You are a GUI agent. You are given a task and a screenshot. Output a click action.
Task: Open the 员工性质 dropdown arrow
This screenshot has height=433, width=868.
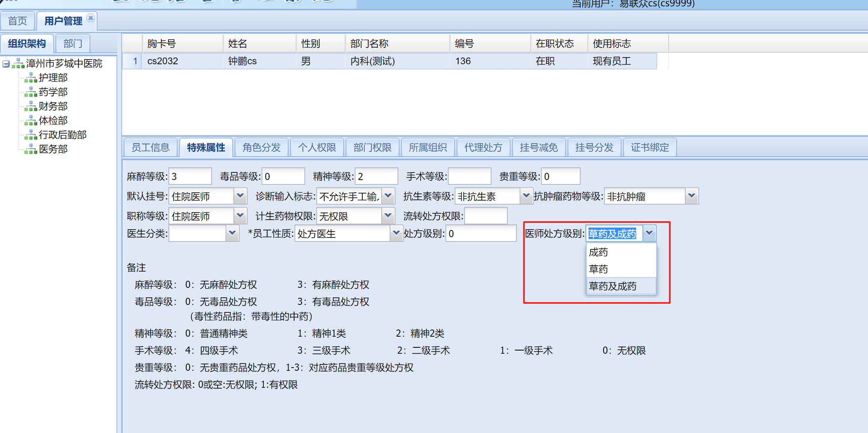396,233
